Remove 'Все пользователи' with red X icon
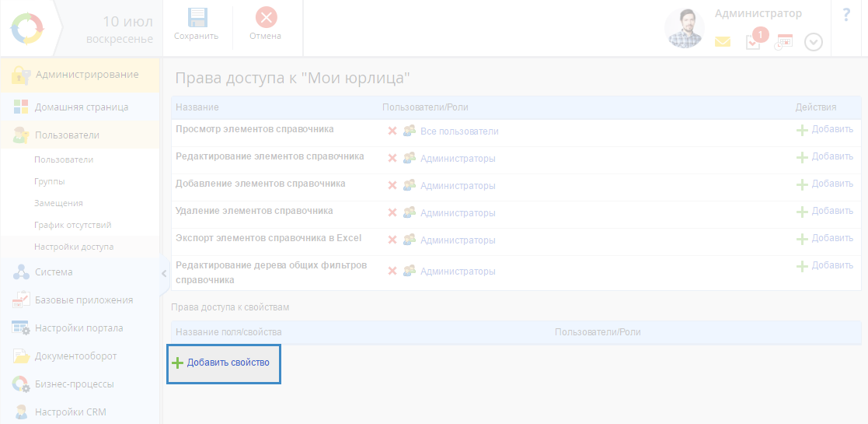The height and width of the screenshot is (424, 868). 392,131
